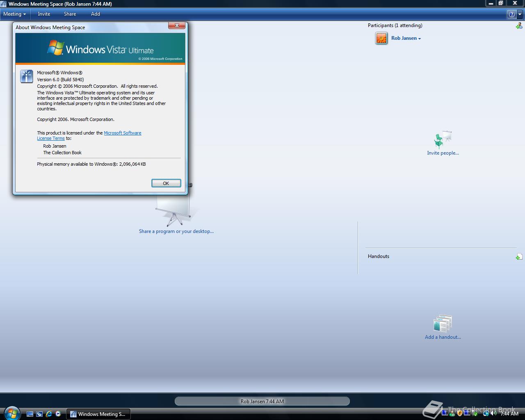Open the orange security shield tray icon
Image resolution: width=525 pixels, height=420 pixels.
(460, 413)
